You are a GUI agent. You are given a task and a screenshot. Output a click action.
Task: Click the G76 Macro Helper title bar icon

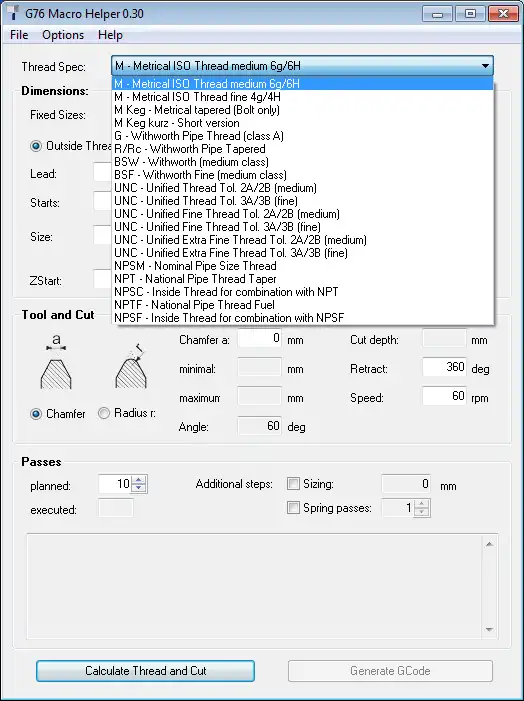pyautogui.click(x=15, y=13)
